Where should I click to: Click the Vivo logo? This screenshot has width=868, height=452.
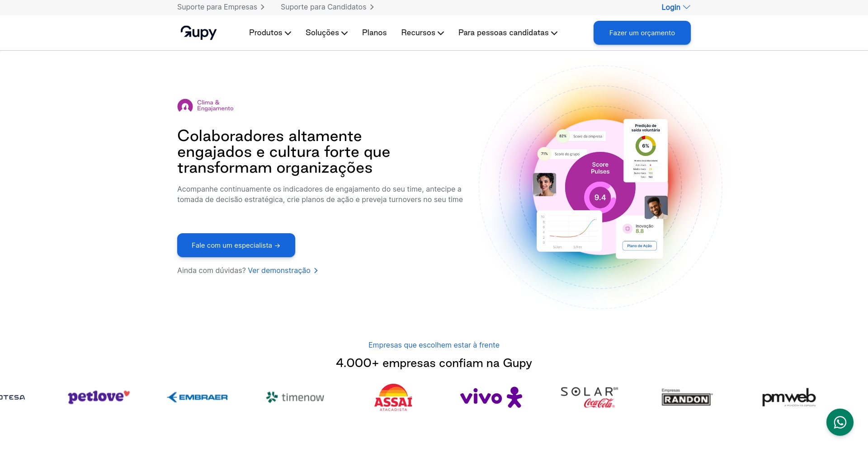(x=491, y=397)
